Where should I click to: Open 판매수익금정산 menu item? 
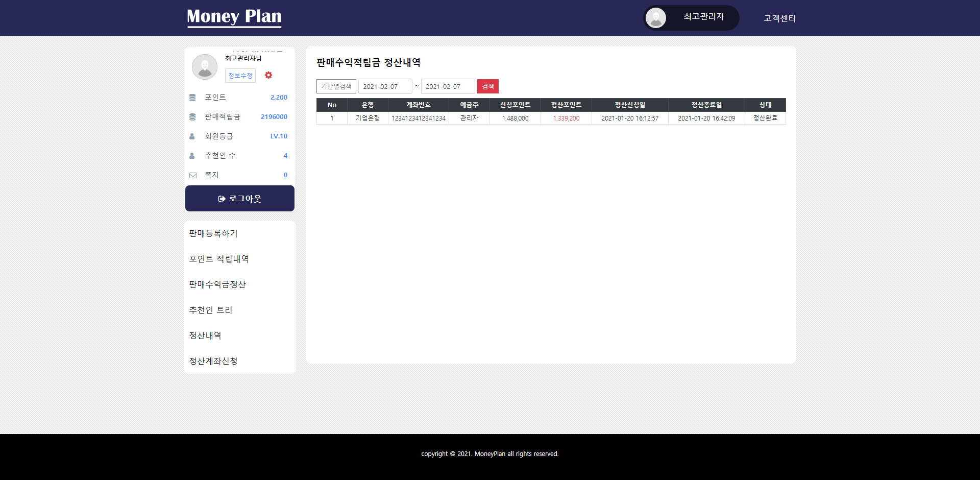pos(217,284)
